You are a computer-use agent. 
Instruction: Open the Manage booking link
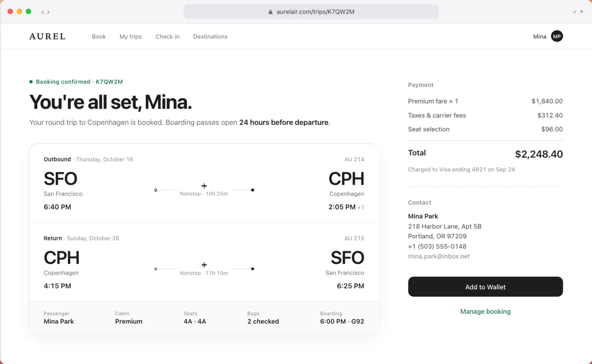pyautogui.click(x=485, y=312)
